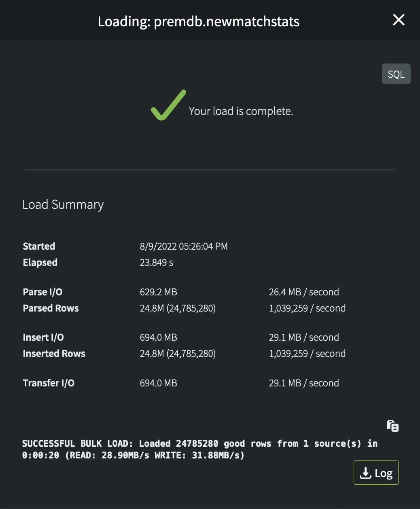Click the Parsed Rows count value
Image resolution: width=420 pixels, height=509 pixels.
click(178, 308)
